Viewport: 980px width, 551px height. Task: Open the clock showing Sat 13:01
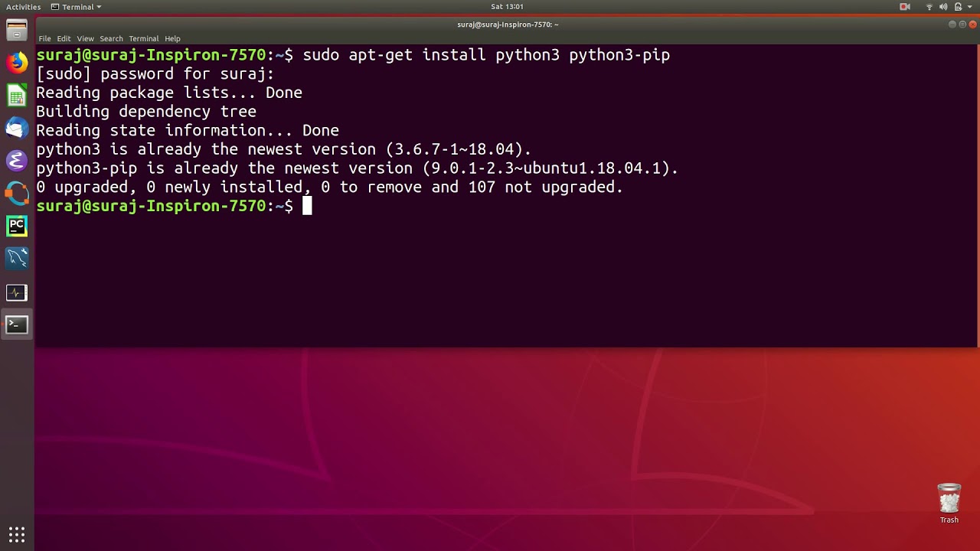pos(507,7)
